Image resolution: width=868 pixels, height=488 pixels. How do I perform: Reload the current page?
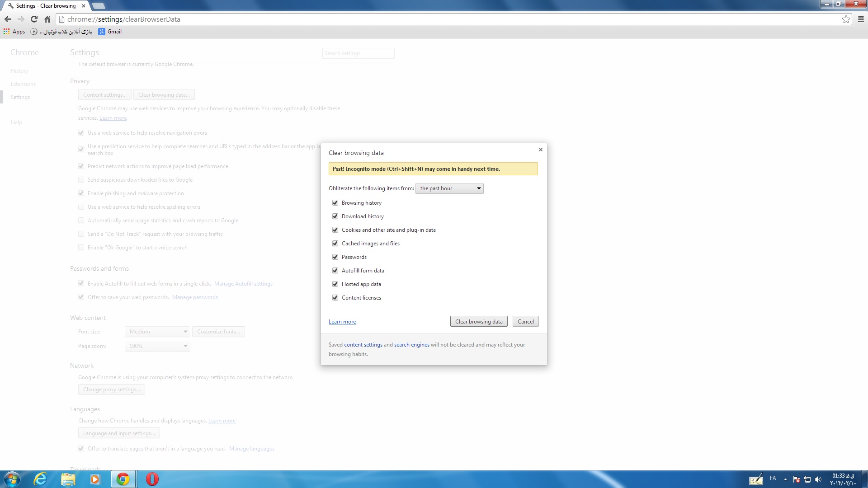(x=34, y=19)
